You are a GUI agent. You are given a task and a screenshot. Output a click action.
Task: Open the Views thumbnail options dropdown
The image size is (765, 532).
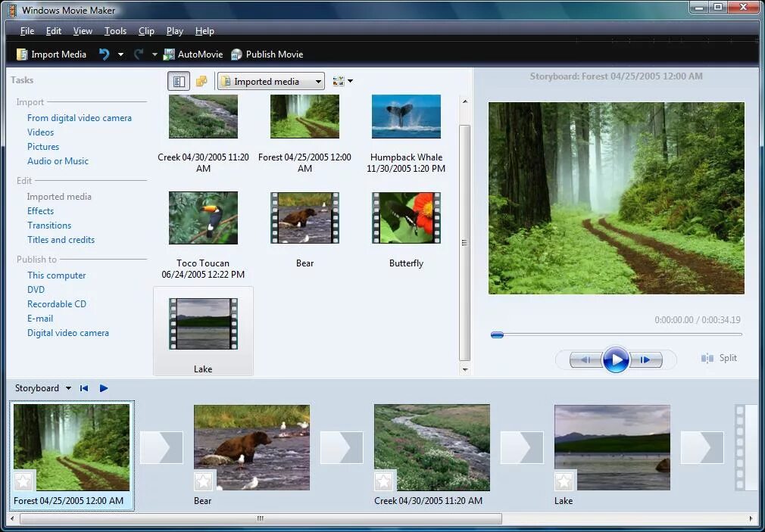[342, 82]
